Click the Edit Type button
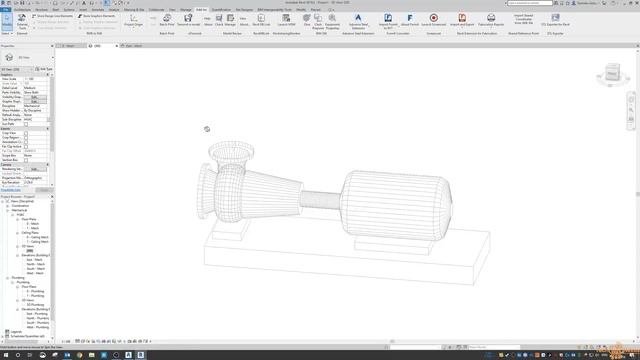The image size is (640, 360). point(44,69)
